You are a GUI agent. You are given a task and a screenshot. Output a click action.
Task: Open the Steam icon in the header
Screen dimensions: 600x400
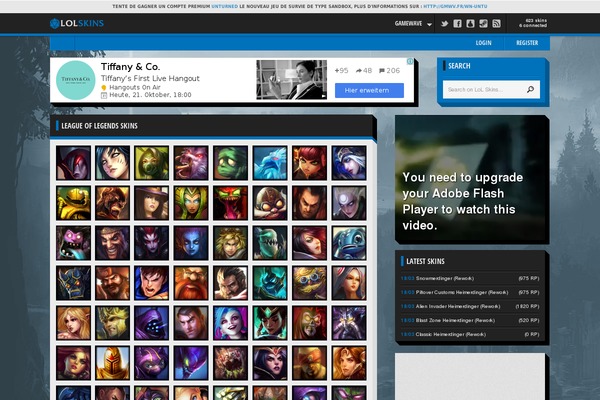483,24
